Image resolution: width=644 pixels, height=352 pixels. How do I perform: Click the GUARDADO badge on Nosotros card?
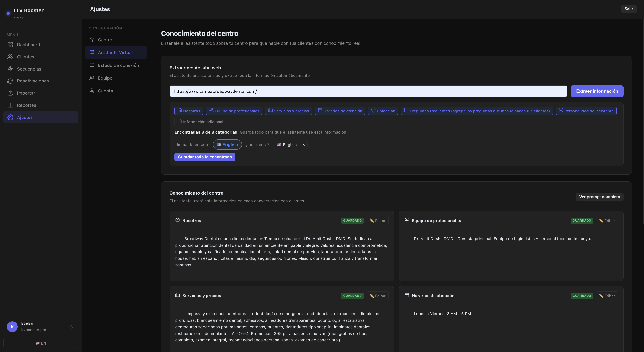pyautogui.click(x=352, y=221)
